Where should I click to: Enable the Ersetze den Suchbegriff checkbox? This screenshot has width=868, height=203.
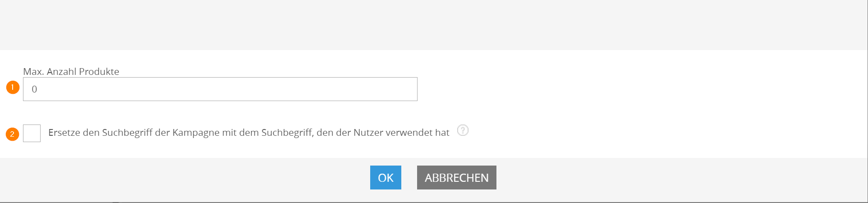click(x=32, y=134)
